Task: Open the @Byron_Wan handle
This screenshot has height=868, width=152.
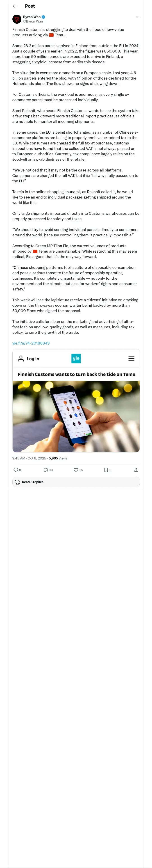Action: pos(33,21)
